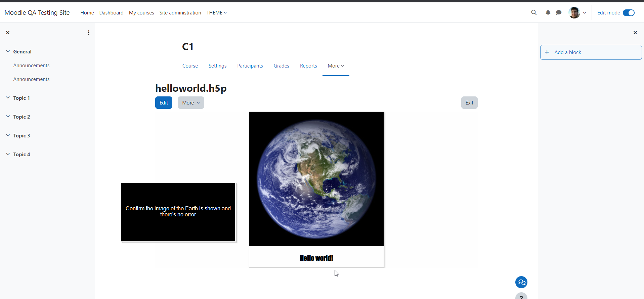Close the course index drawer
The width and height of the screenshot is (644, 299).
[8, 33]
